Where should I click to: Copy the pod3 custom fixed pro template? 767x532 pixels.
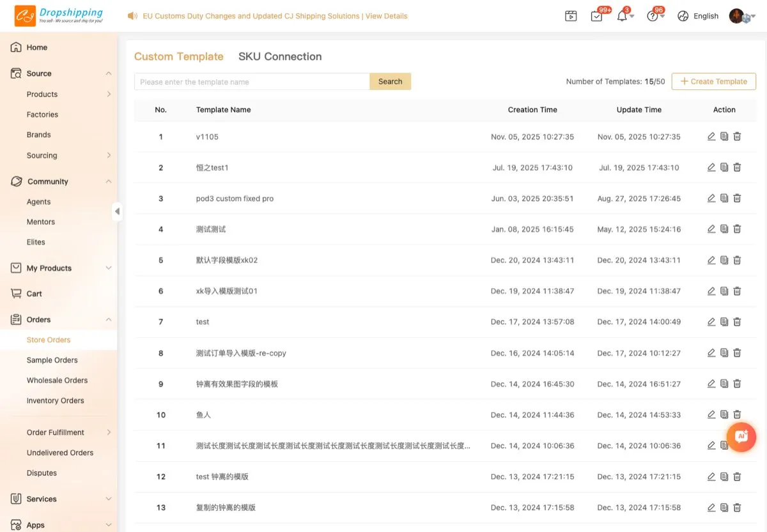tap(724, 199)
